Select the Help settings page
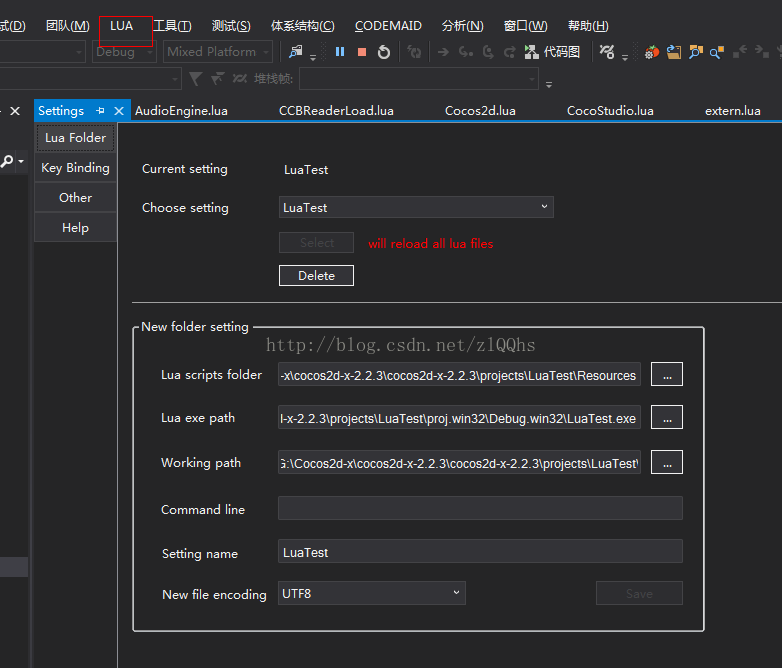782x668 pixels. point(75,227)
